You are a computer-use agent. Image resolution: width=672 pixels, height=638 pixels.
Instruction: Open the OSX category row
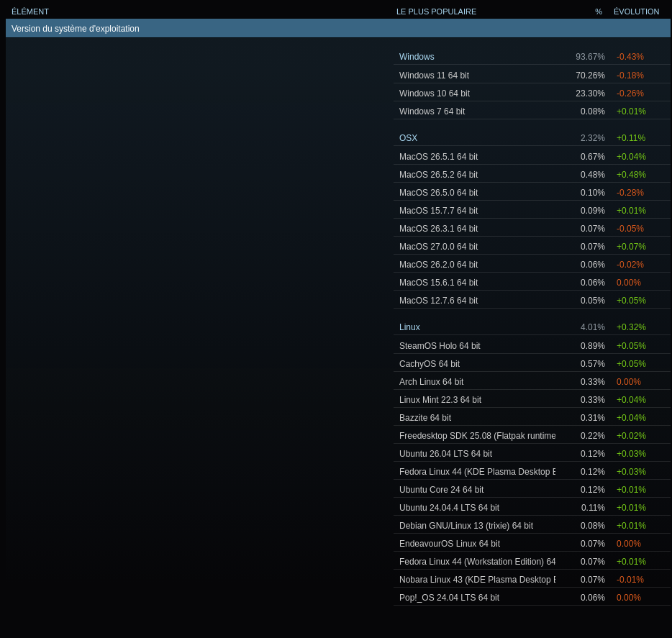click(532, 137)
